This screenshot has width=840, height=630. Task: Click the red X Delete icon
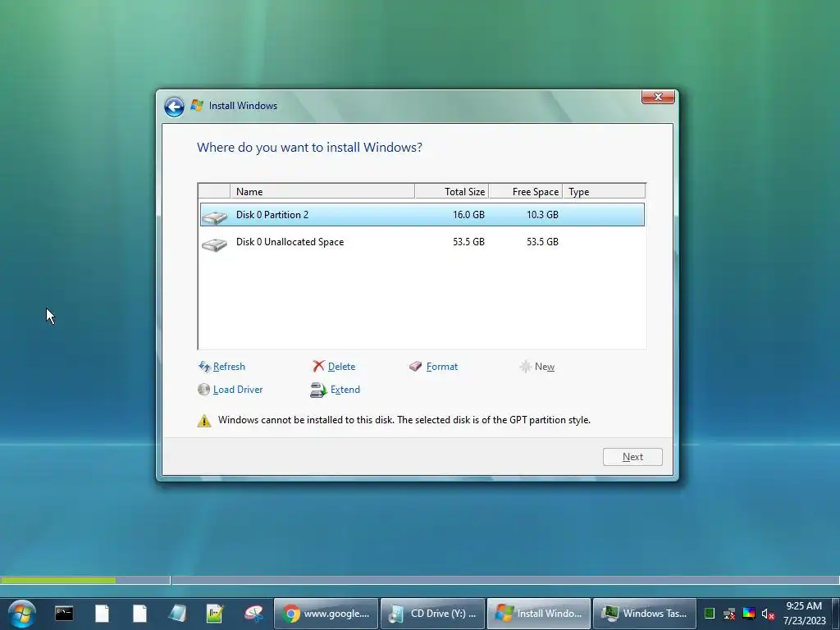click(x=319, y=366)
